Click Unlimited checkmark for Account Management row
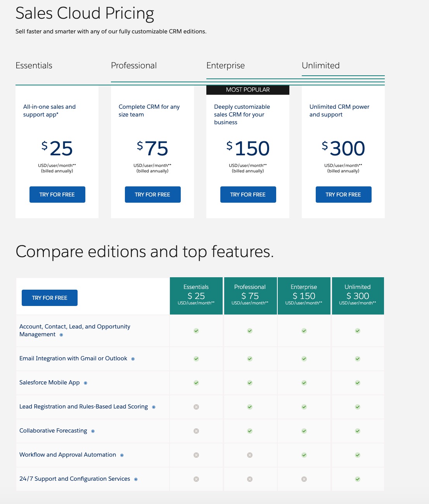 point(358,331)
